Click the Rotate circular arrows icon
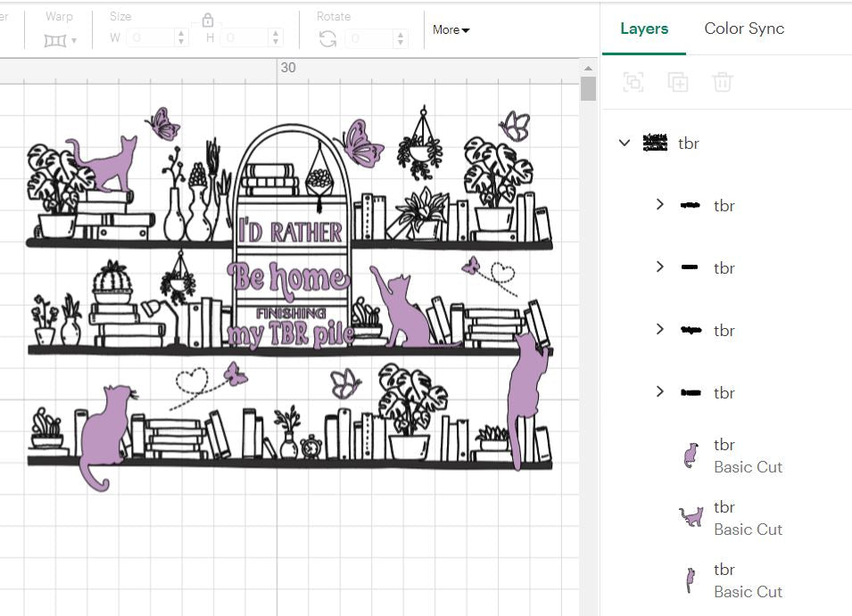Viewport: 852px width, 616px height. [x=327, y=38]
